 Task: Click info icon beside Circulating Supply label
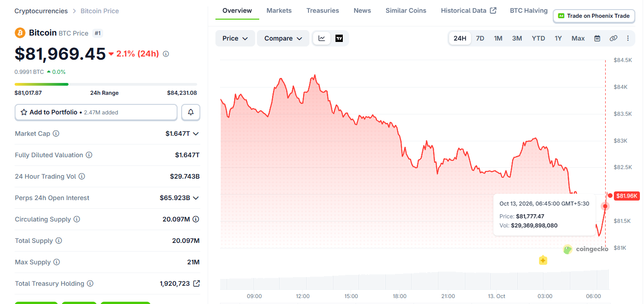click(77, 219)
